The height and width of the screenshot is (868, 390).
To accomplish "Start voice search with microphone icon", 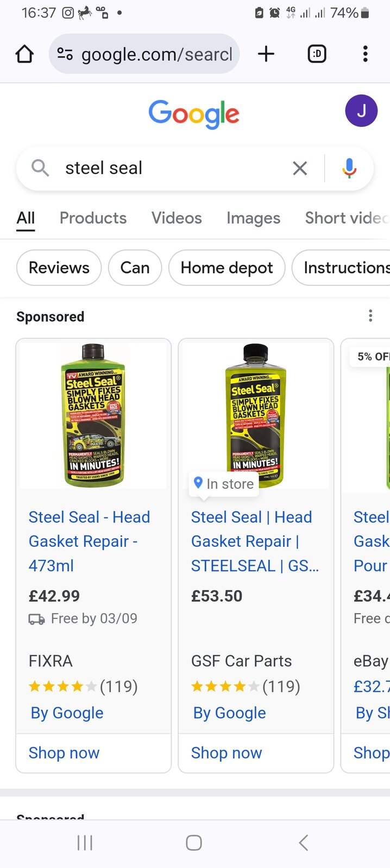I will tap(349, 168).
